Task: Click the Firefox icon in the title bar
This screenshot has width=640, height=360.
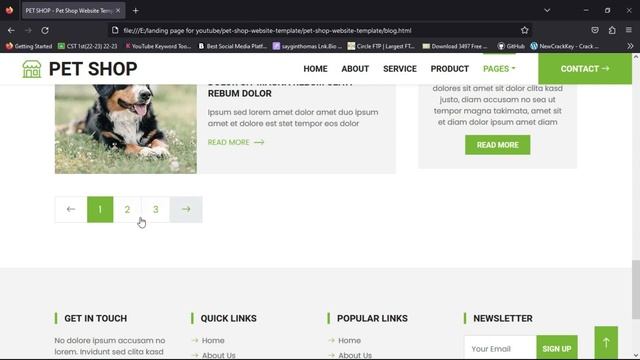Action: tap(9, 10)
